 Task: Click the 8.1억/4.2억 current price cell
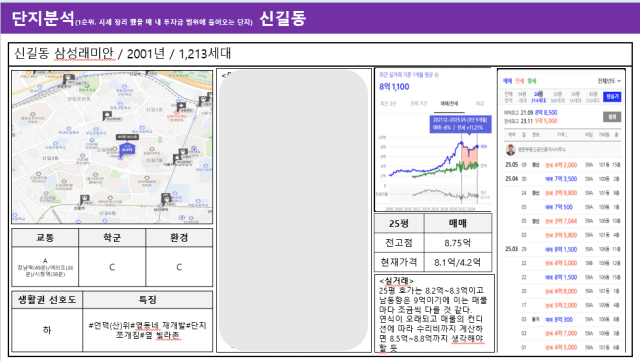(458, 262)
